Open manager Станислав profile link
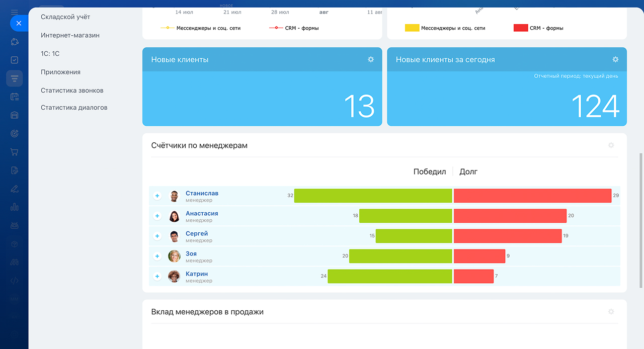The height and width of the screenshot is (349, 644). (202, 193)
